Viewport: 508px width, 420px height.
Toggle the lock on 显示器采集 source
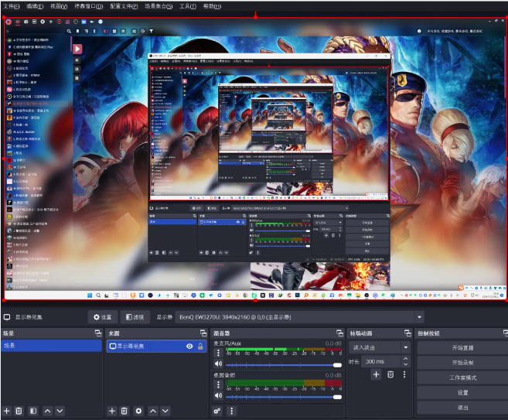point(201,347)
